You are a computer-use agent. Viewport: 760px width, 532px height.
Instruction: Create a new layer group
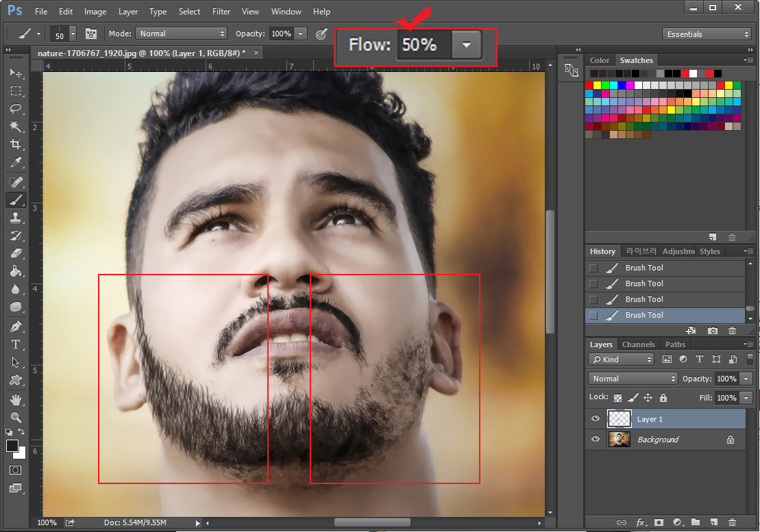(x=696, y=522)
